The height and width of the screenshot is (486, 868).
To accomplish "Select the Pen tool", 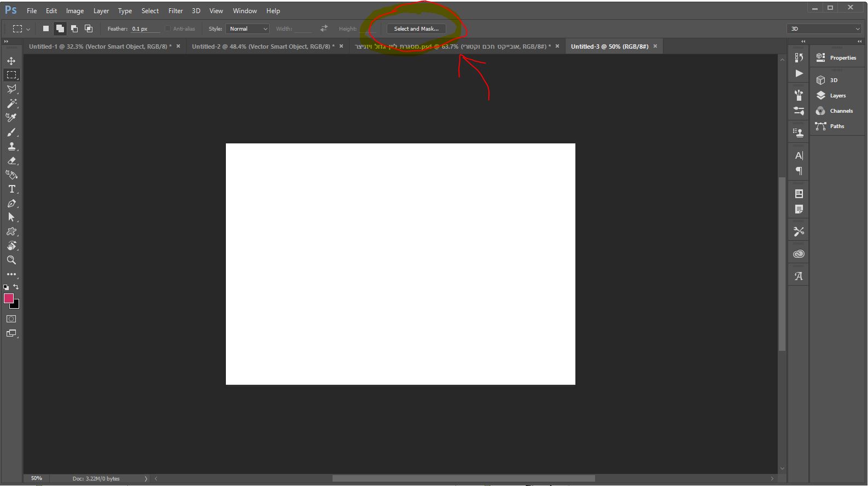I will (11, 204).
